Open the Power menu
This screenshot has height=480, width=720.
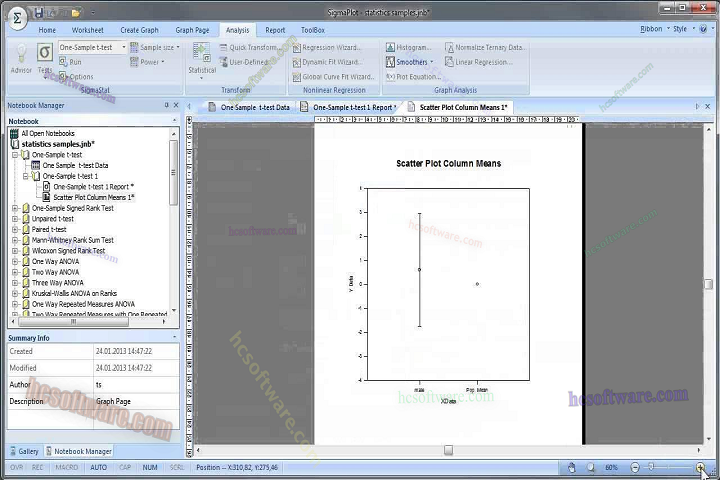(147, 62)
